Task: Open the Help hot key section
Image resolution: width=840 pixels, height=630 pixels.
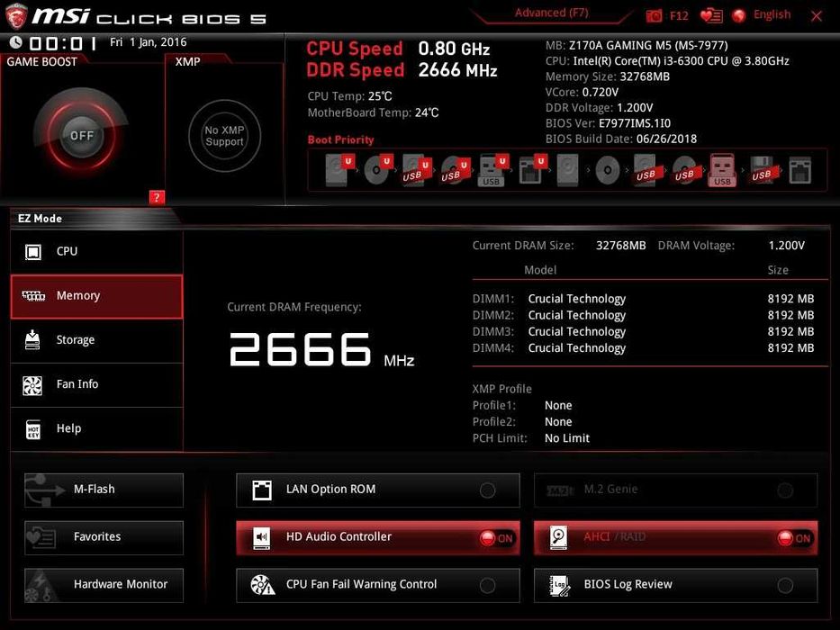Action: (96, 428)
